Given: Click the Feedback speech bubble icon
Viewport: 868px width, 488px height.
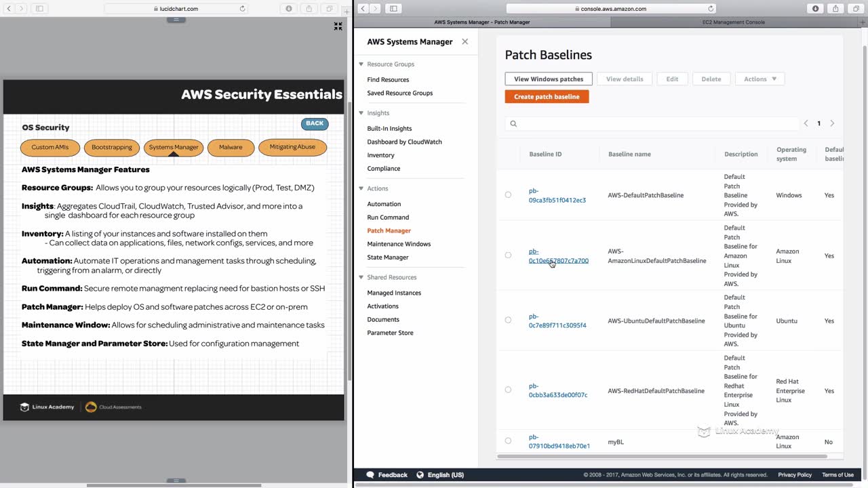Looking at the screenshot, I should coord(370,475).
